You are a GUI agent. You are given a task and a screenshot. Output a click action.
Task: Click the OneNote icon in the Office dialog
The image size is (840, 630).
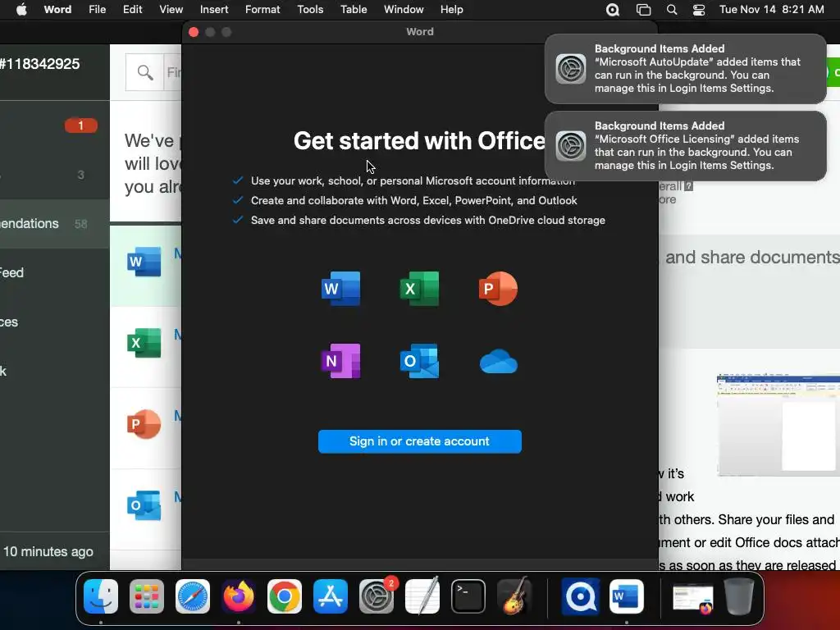[340, 361]
